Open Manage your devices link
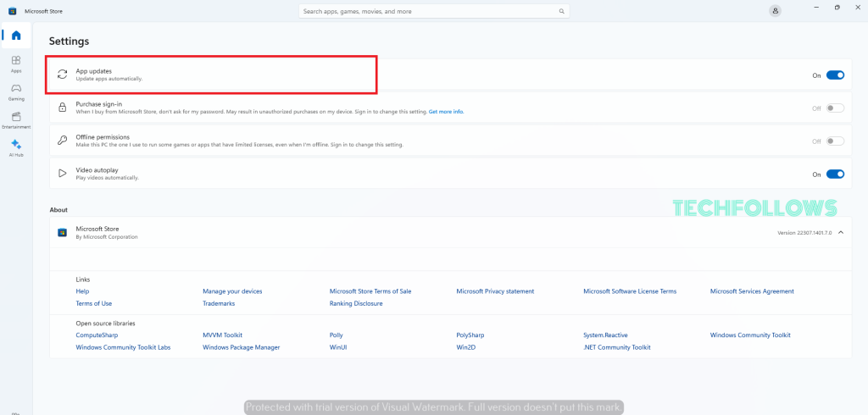 click(x=232, y=291)
